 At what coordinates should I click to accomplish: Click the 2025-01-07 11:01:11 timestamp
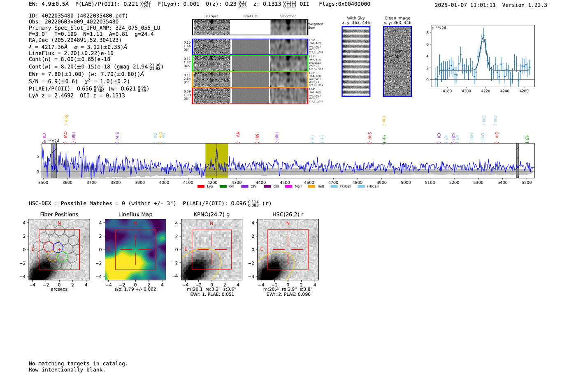465,5
